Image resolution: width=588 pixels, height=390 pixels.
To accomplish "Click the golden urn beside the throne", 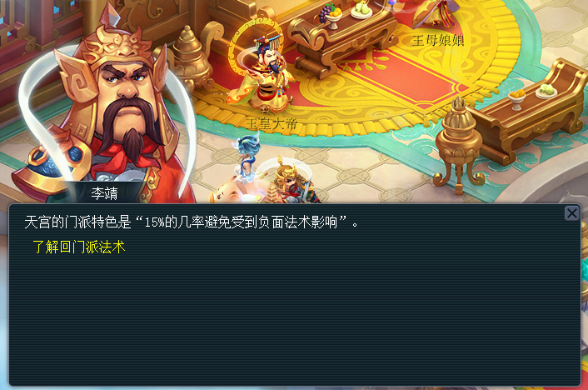I will [187, 57].
